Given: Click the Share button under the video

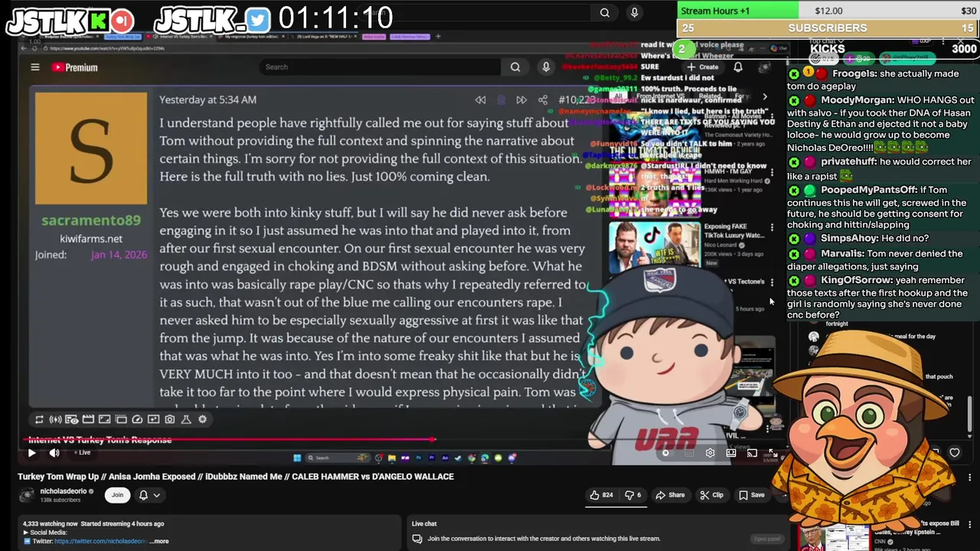Looking at the screenshot, I should coord(670,495).
